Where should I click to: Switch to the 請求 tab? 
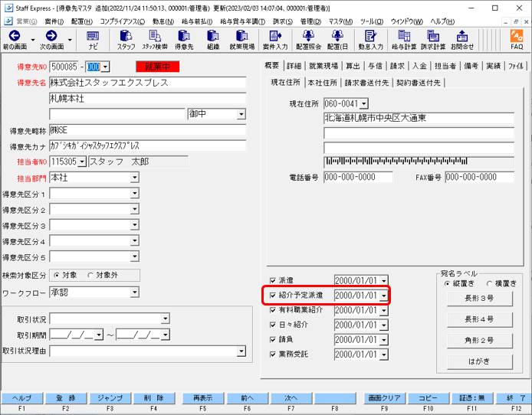[x=397, y=66]
